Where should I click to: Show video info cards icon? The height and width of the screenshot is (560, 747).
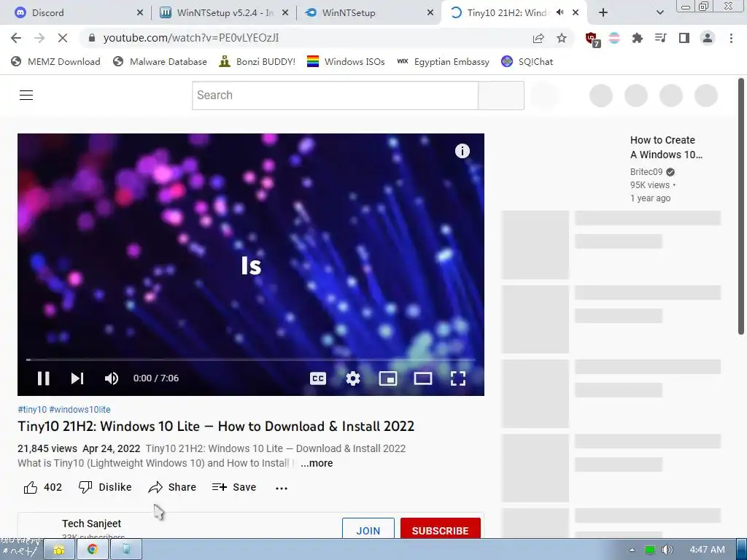(x=462, y=151)
